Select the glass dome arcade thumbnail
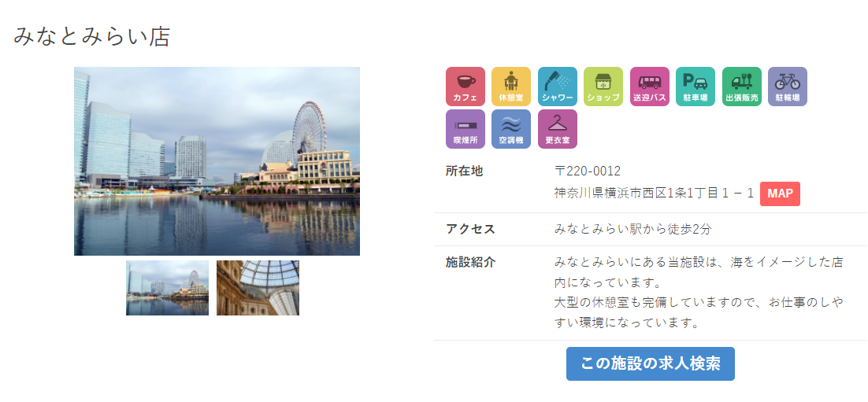 click(x=258, y=288)
